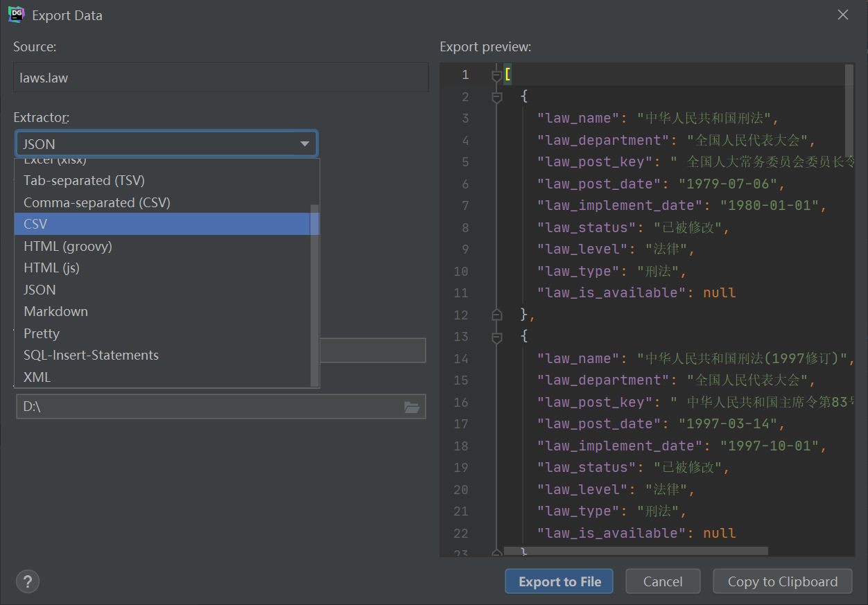Collapse the fold marker on line 13
The image size is (868, 605).
[496, 337]
